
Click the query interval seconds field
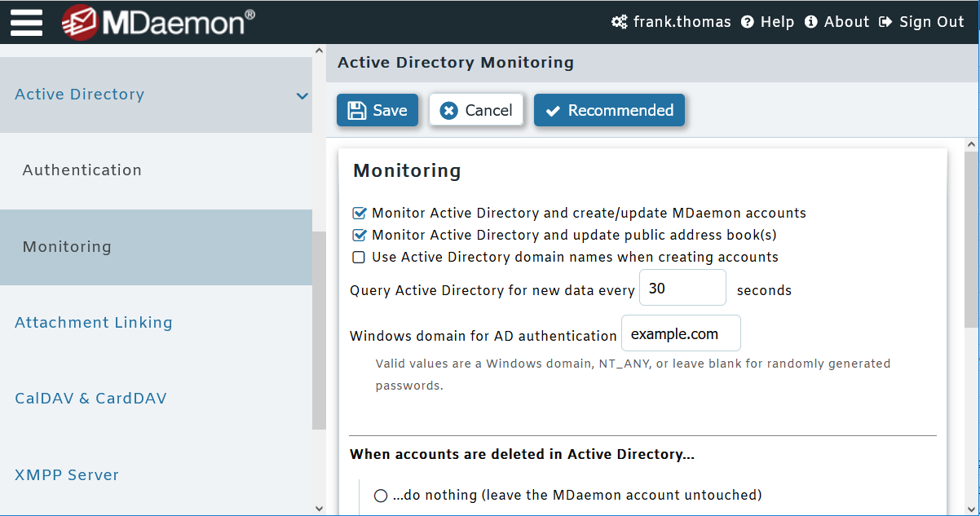[682, 288]
